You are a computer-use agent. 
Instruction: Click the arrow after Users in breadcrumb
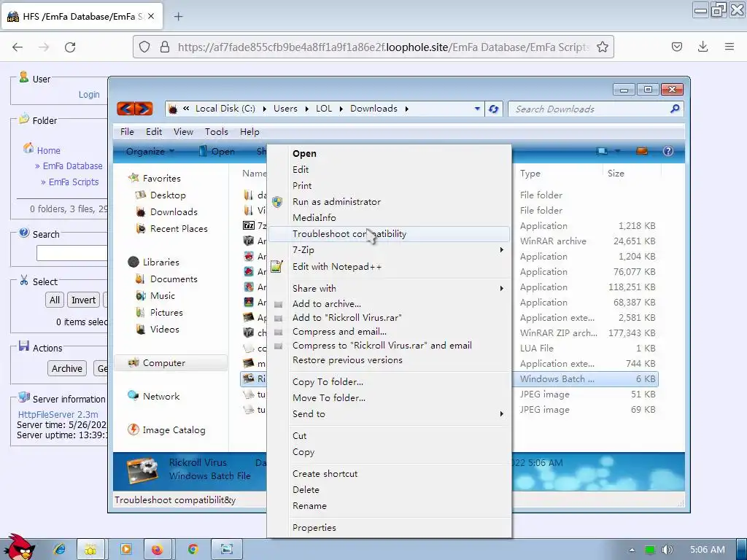306,109
